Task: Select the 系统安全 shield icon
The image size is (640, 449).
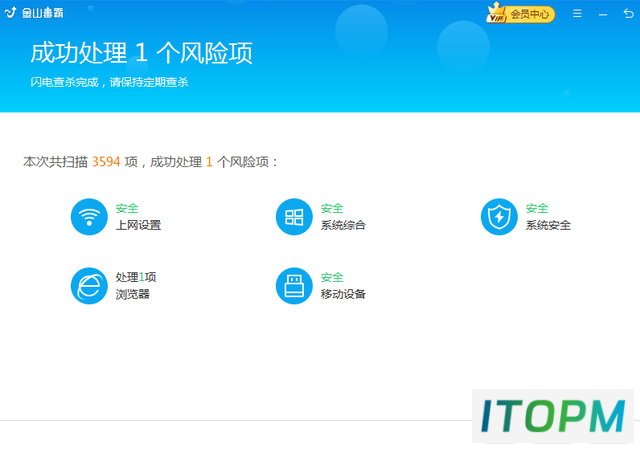Action: click(x=499, y=217)
